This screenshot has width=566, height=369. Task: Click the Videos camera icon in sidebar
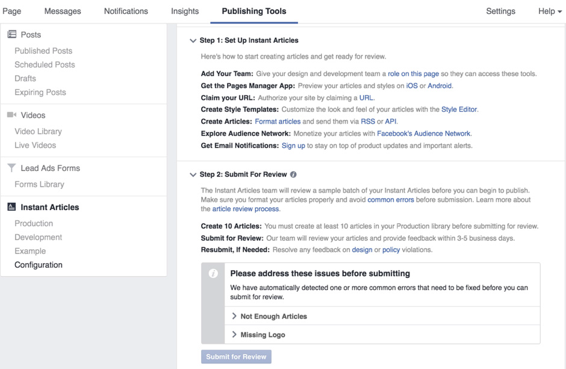pyautogui.click(x=12, y=115)
